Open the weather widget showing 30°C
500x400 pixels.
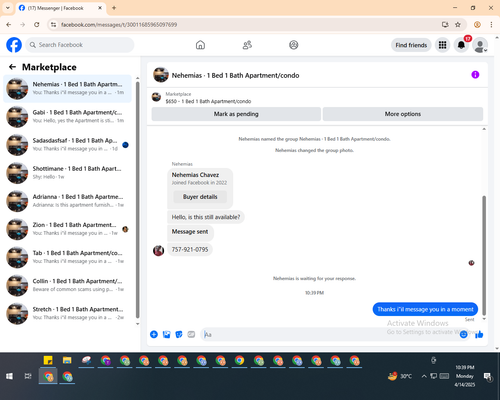pos(400,376)
